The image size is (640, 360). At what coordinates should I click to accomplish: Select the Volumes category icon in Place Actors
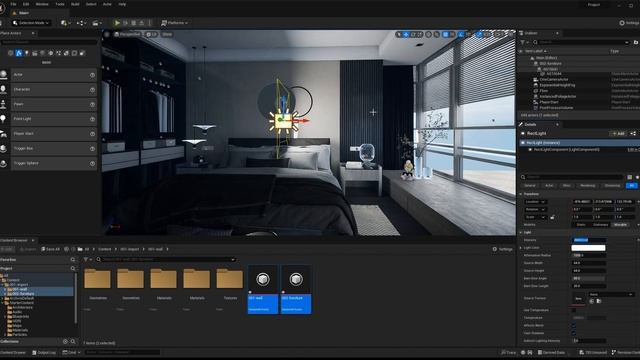74,53
